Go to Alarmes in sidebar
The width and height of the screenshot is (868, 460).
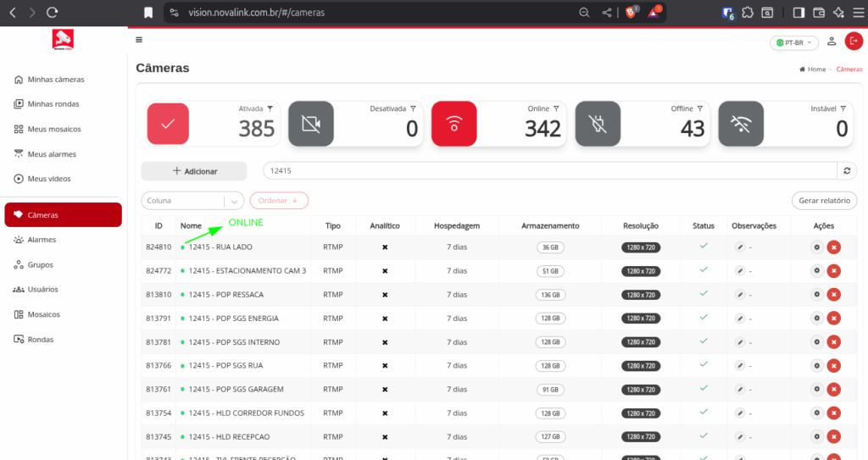42,240
